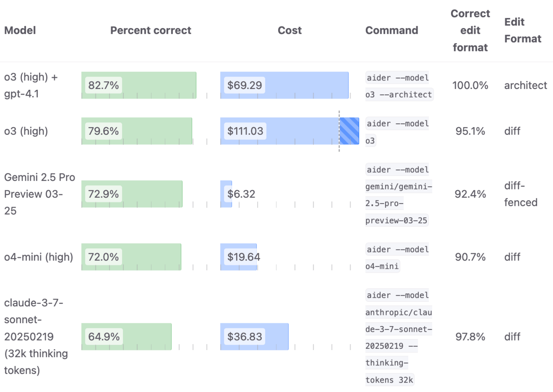
Task: Click the 72.0% percent correct bar
Action: tap(131, 257)
